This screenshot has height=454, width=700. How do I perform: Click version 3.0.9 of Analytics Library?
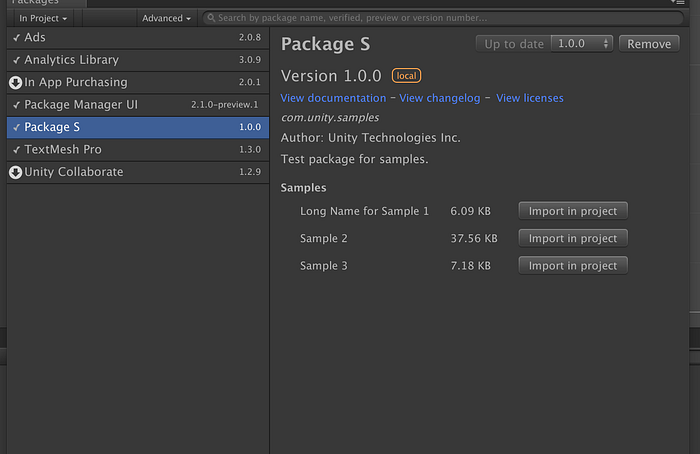click(x=250, y=60)
